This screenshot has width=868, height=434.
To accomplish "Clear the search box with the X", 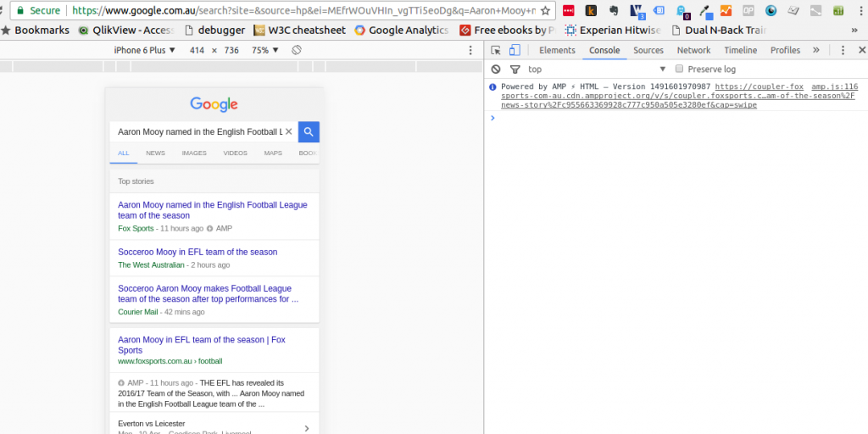I will pyautogui.click(x=288, y=131).
